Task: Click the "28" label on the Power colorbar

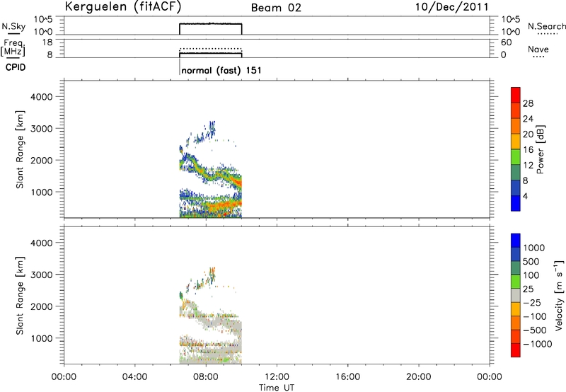Action: [x=528, y=103]
